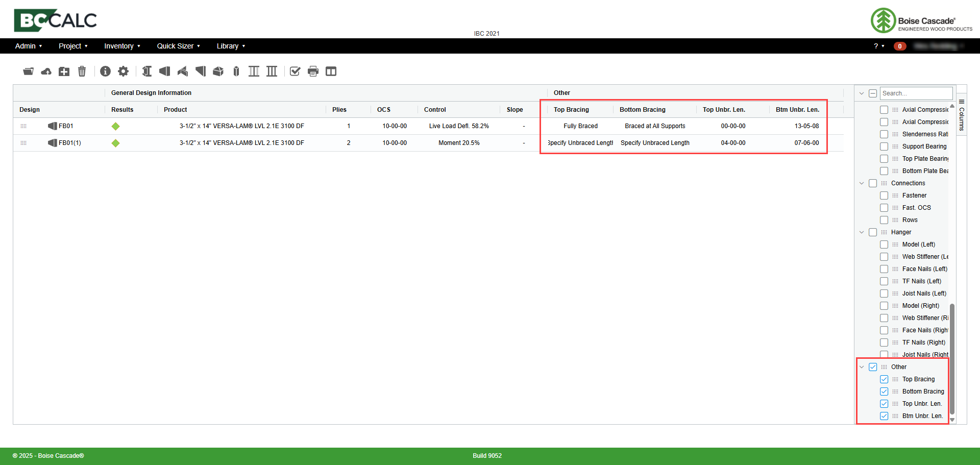Collapse all groups chevron beside search
Viewport: 980px width, 465px height.
862,93
